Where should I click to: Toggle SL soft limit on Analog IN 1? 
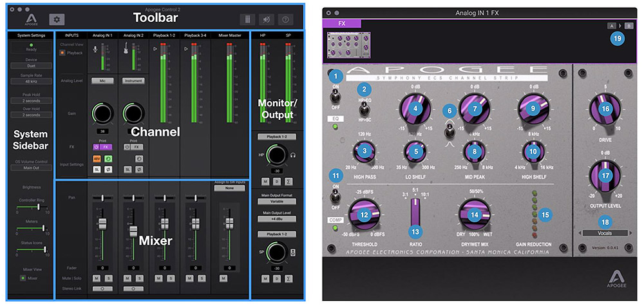pyautogui.click(x=97, y=169)
